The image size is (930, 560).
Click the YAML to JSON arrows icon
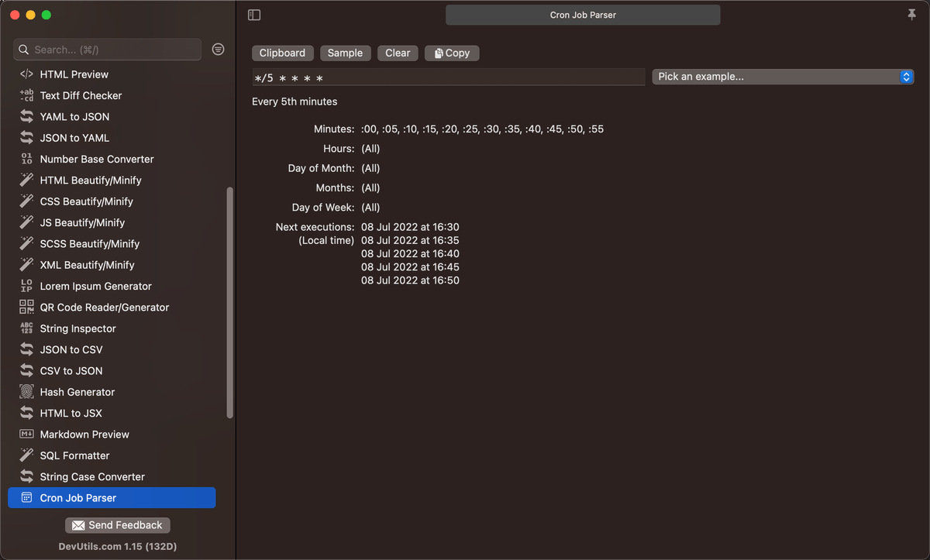[26, 117]
